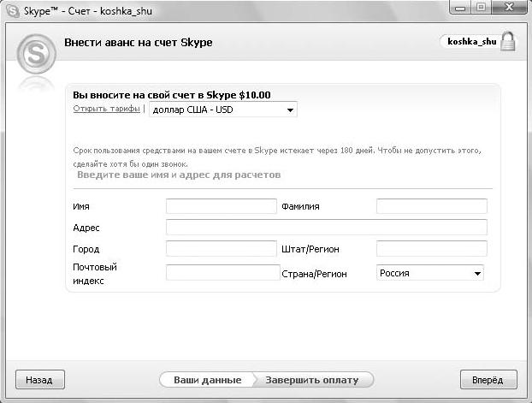Click the arrow of the currency combo box
Image resolution: width=532 pixels, height=403 pixels.
(x=290, y=110)
